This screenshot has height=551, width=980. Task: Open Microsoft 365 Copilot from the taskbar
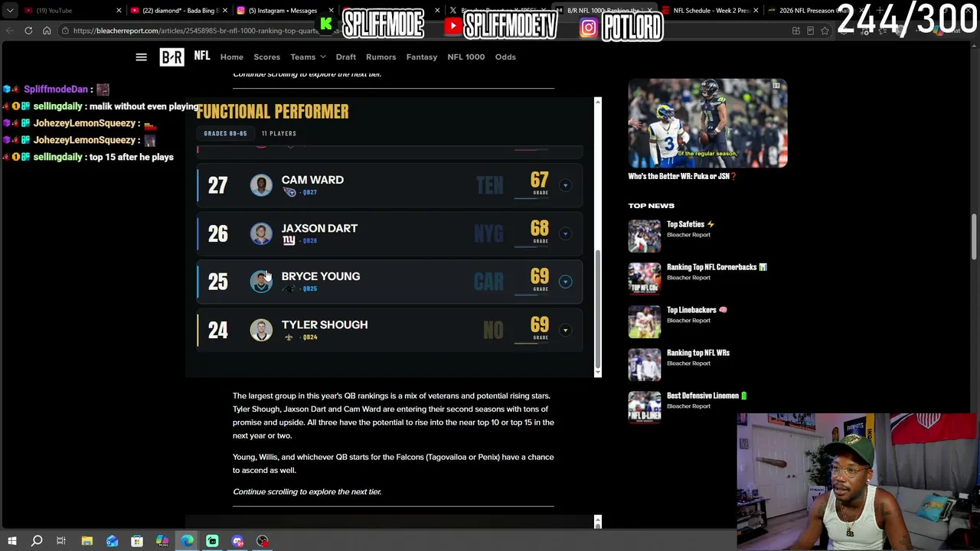pyautogui.click(x=162, y=541)
